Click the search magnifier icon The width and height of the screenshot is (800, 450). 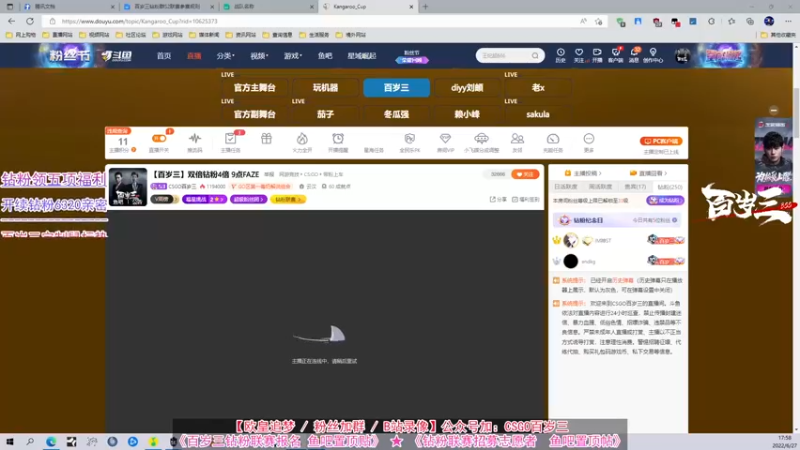pyautogui.click(x=535, y=55)
